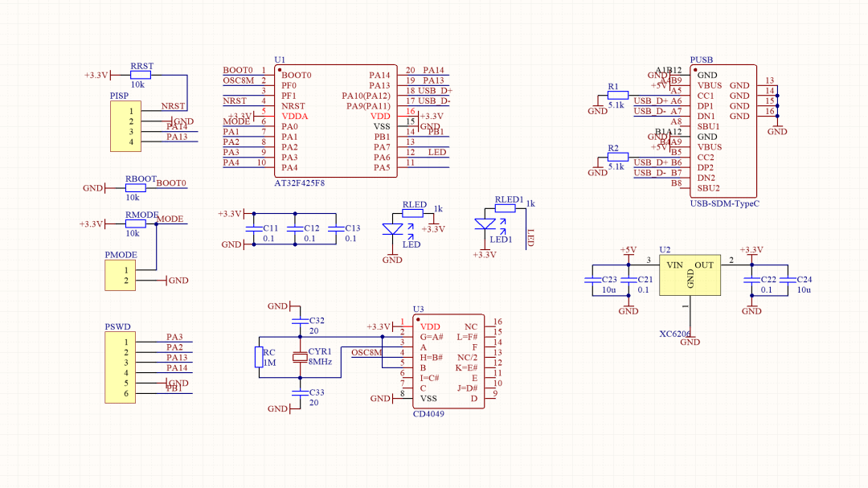The image size is (868, 488).
Task: Select the PSWD six-pin header
Action: coord(120,367)
